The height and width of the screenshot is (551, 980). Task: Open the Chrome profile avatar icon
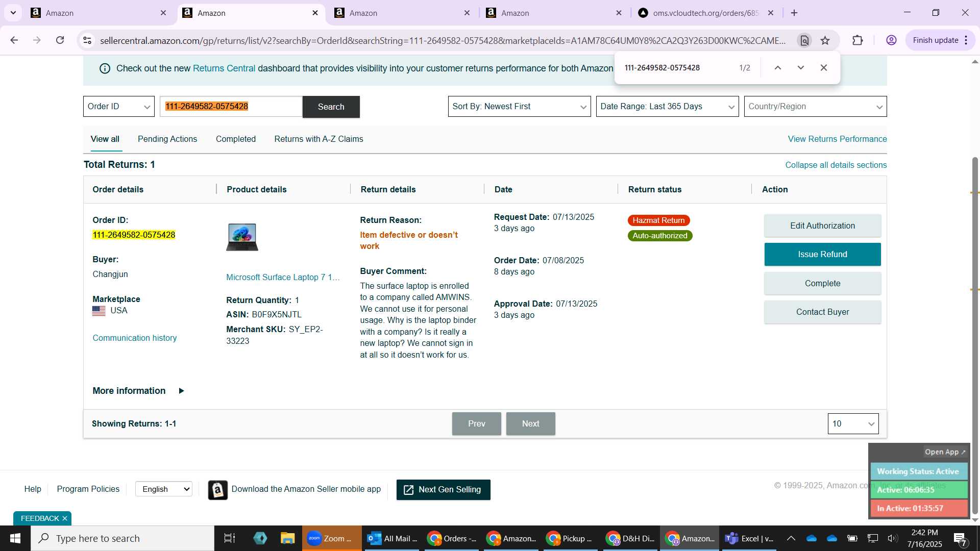point(891,40)
